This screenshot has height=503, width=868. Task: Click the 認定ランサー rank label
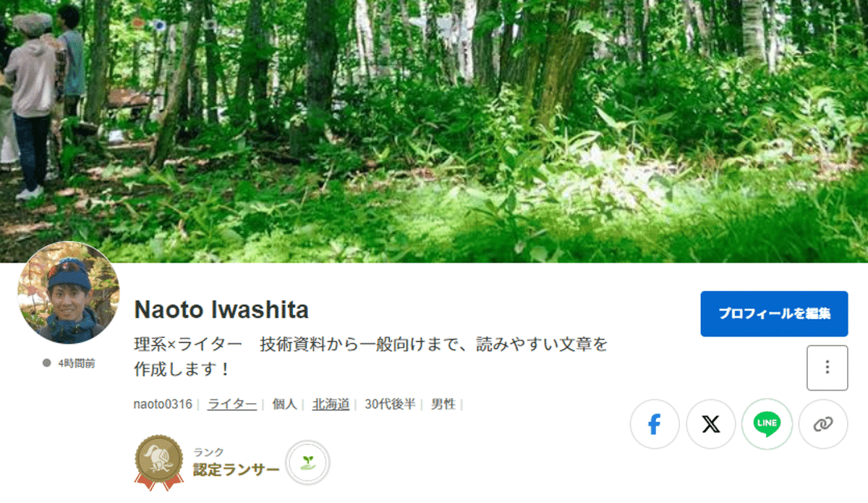click(x=237, y=470)
